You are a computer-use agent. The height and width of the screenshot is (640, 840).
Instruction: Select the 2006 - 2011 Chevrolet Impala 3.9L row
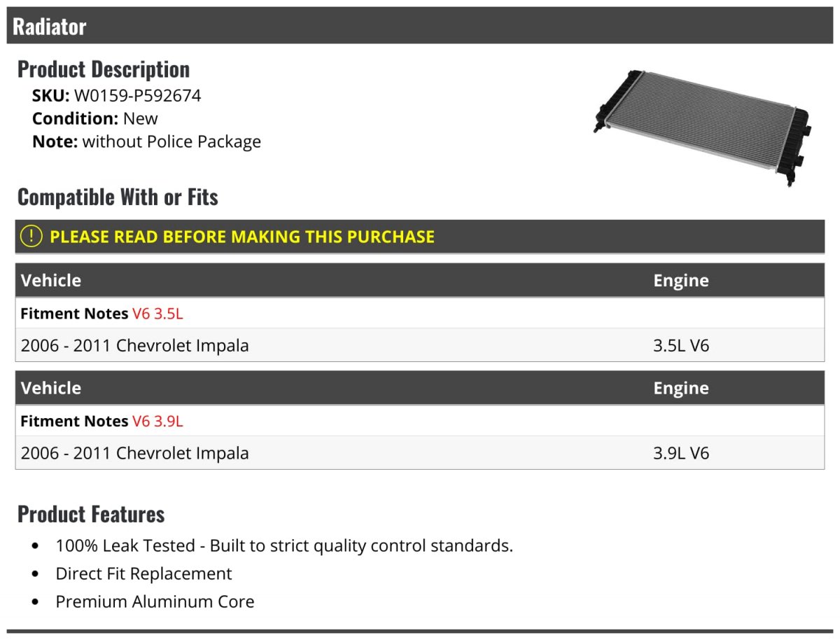420,453
